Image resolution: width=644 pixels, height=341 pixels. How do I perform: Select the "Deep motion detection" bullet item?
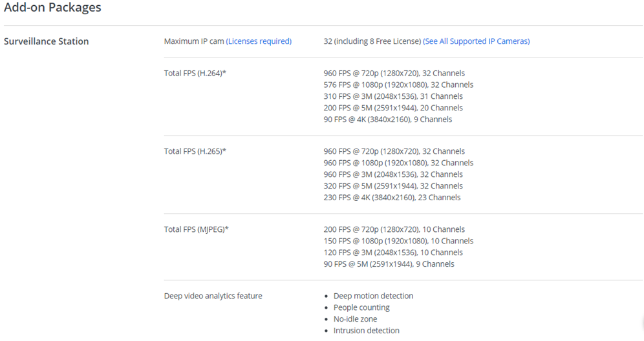[373, 296]
